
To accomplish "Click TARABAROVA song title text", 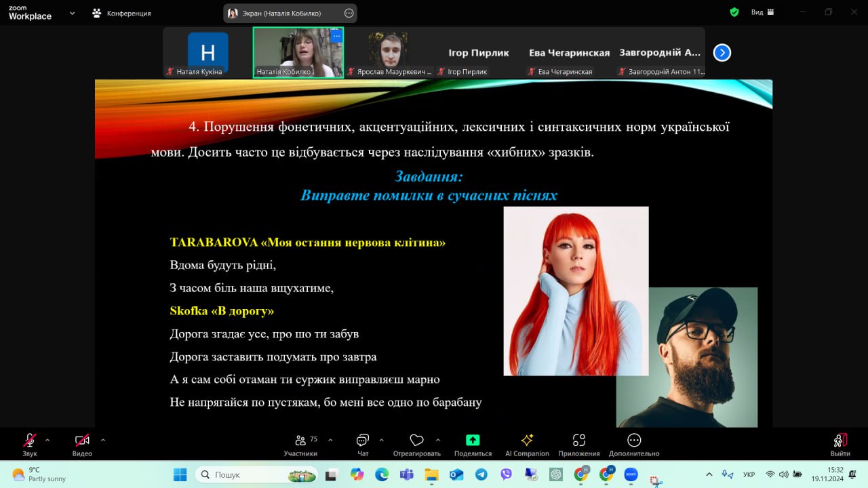I will click(x=308, y=242).
